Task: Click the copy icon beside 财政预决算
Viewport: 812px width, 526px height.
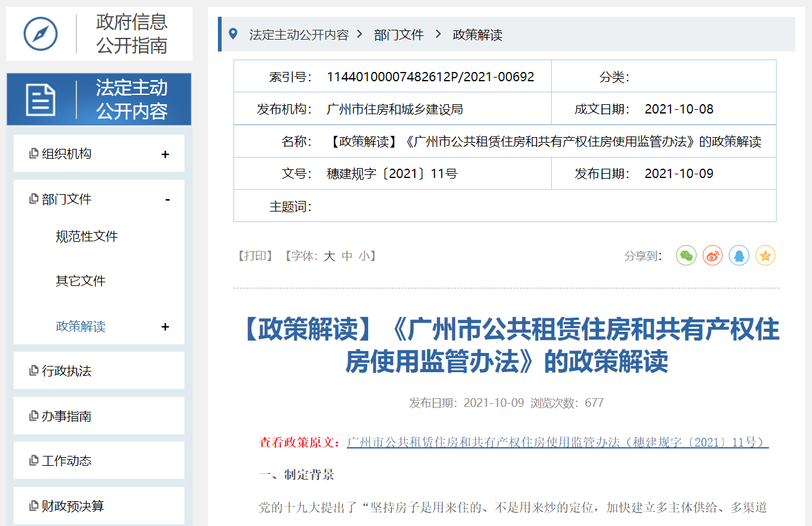Action: click(34, 506)
